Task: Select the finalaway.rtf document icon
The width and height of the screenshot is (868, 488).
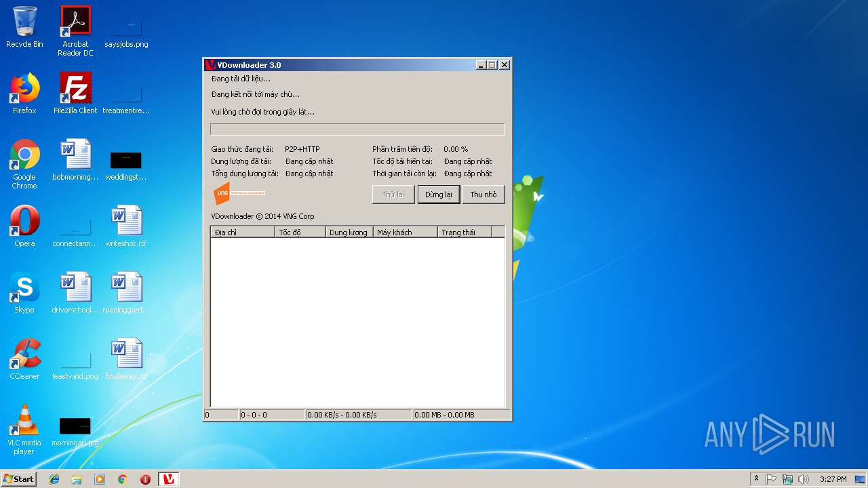Action: pos(126,359)
